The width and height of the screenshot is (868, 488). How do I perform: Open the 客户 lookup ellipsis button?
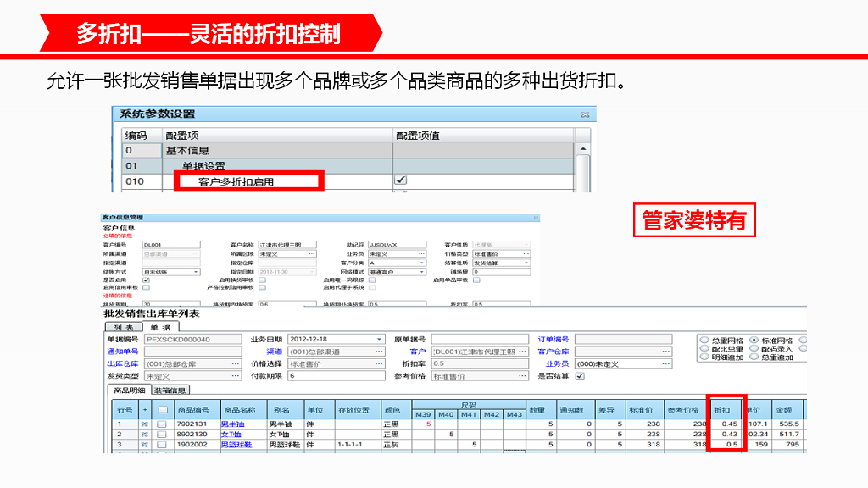[x=523, y=352]
